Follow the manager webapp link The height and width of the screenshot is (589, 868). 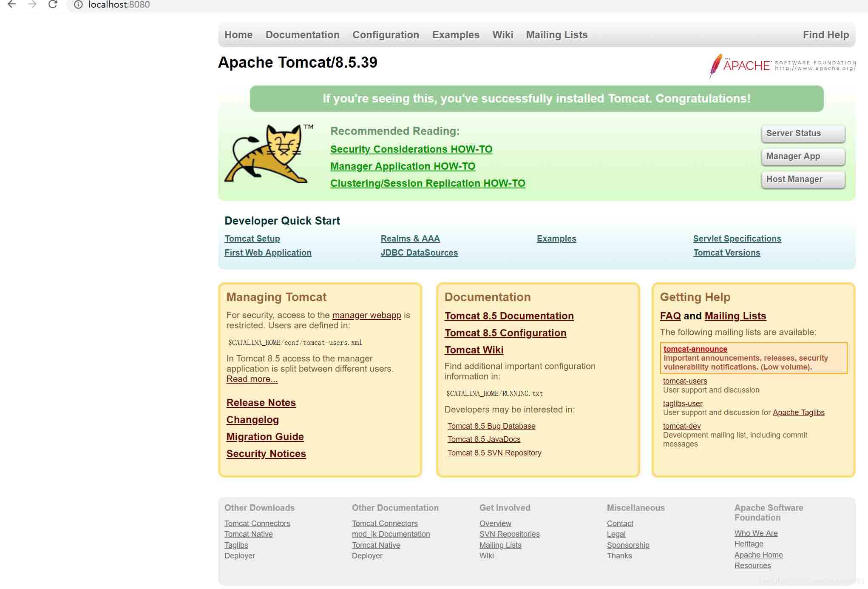(366, 315)
